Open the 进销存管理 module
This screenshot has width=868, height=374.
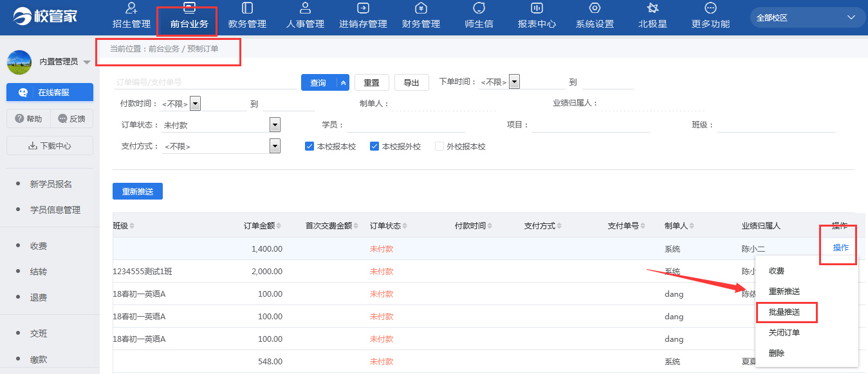[x=363, y=16]
